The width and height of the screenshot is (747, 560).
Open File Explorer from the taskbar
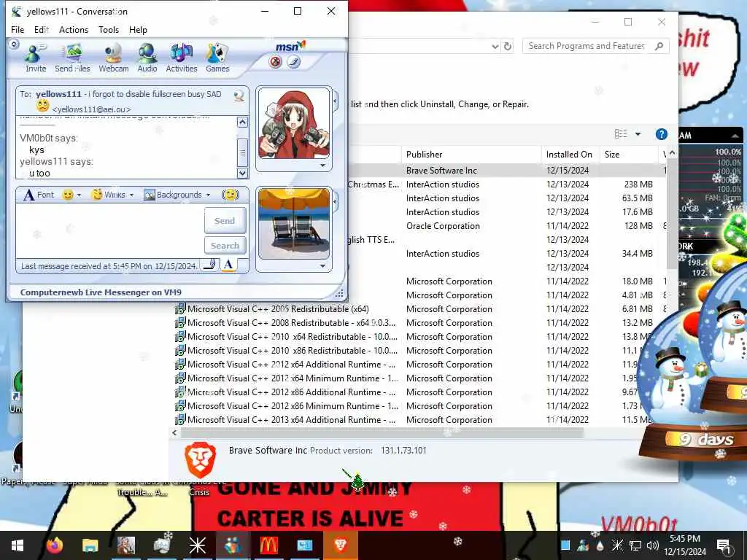point(90,545)
